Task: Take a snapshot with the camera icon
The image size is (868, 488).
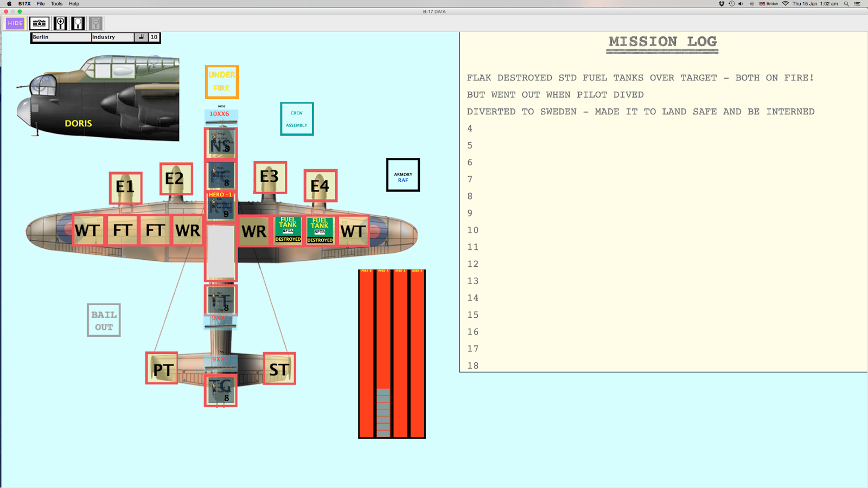Action: (39, 23)
